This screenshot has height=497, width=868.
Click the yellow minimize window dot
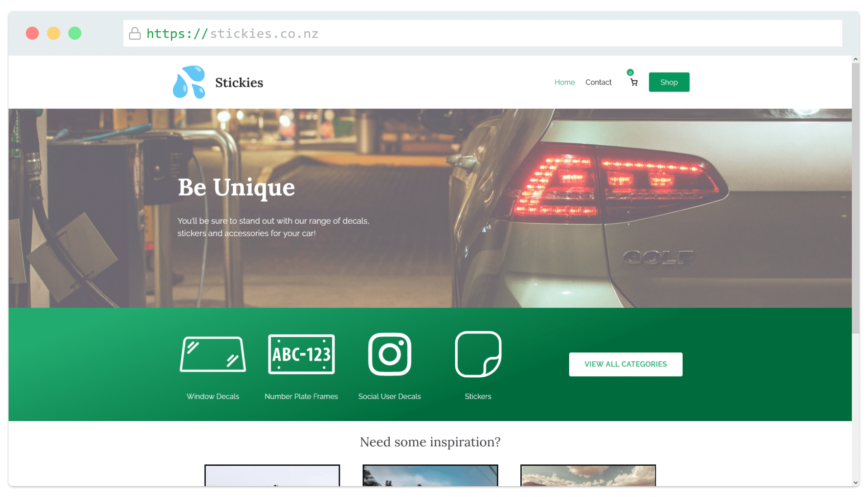point(53,33)
